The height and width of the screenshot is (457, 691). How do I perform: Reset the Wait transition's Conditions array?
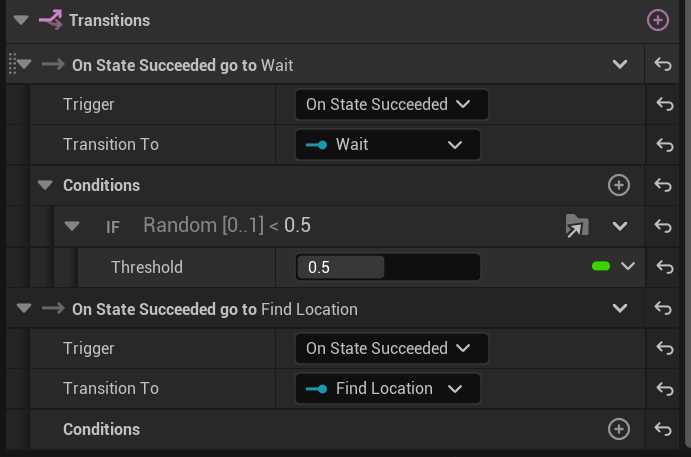click(663, 185)
